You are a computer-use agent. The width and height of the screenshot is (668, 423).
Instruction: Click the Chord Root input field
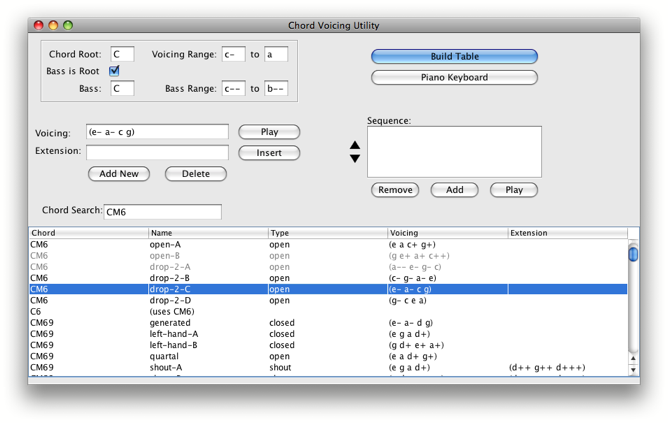tap(122, 55)
